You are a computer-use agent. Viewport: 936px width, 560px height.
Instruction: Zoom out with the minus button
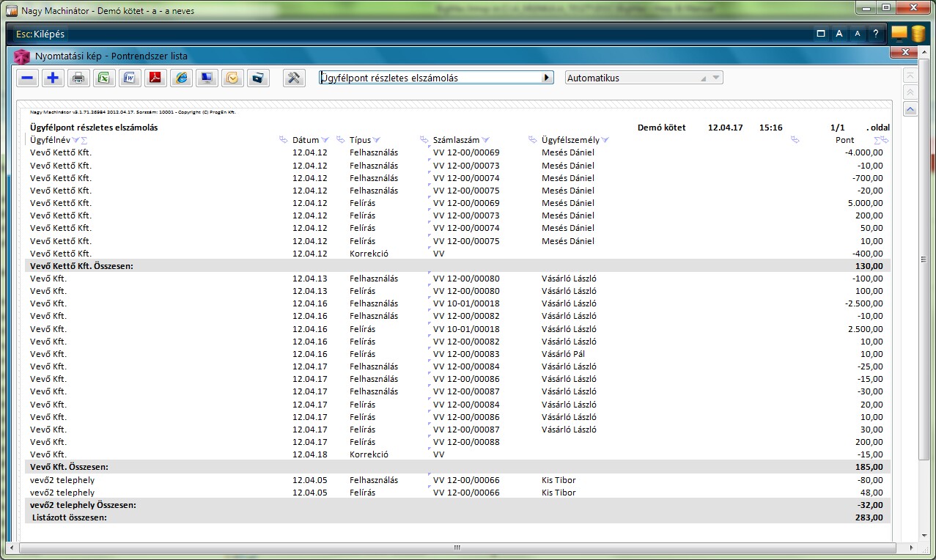coord(27,78)
